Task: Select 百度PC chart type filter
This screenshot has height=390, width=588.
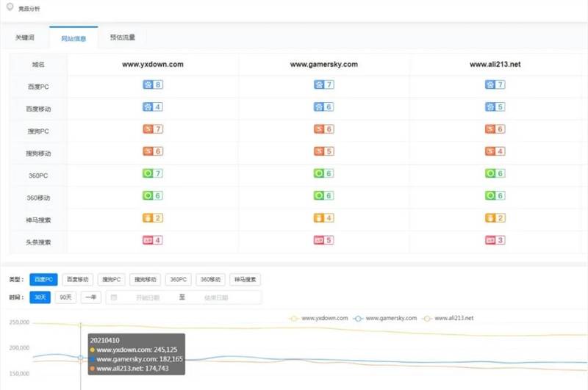Action: 43,280
